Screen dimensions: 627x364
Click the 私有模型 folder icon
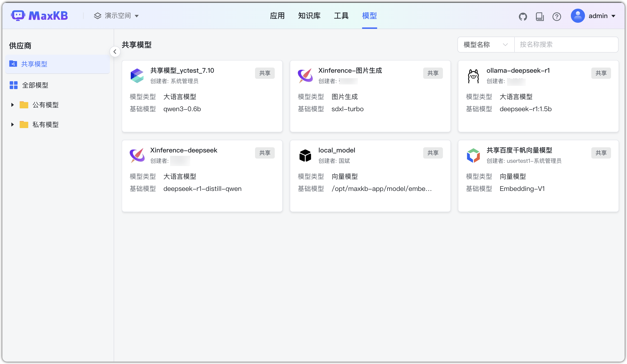pos(24,125)
